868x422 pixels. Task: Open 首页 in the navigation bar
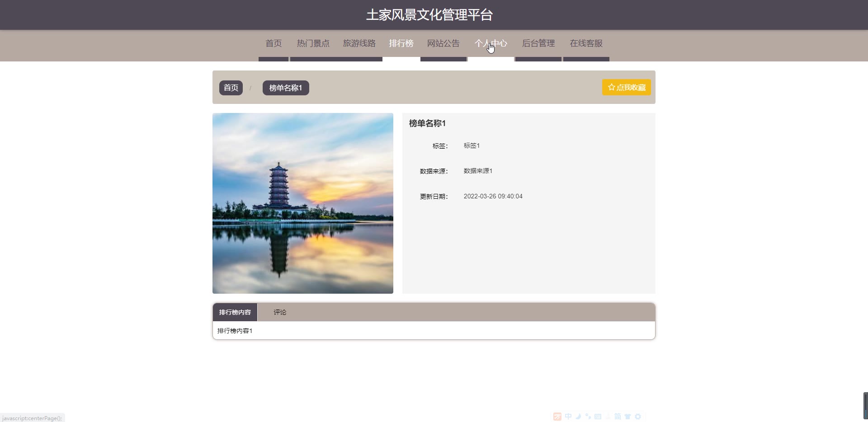274,43
